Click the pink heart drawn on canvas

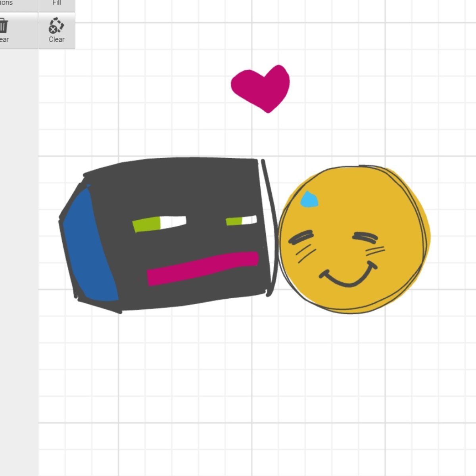pyautogui.click(x=261, y=89)
